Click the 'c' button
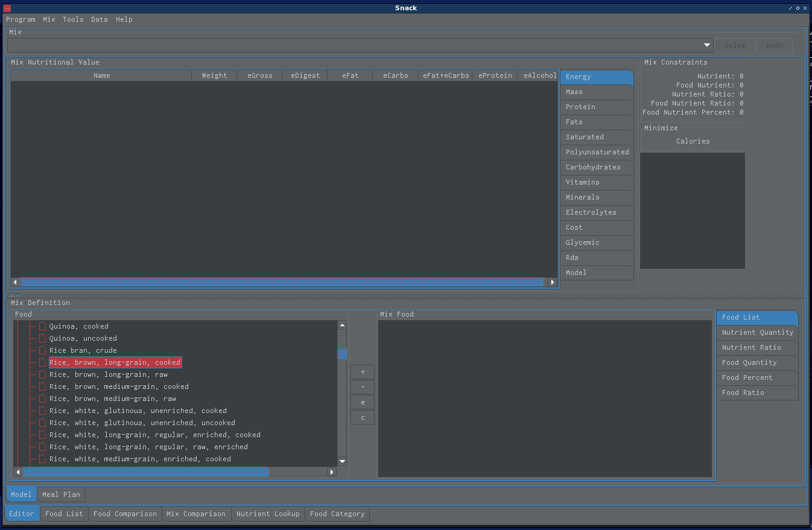 pyautogui.click(x=363, y=417)
